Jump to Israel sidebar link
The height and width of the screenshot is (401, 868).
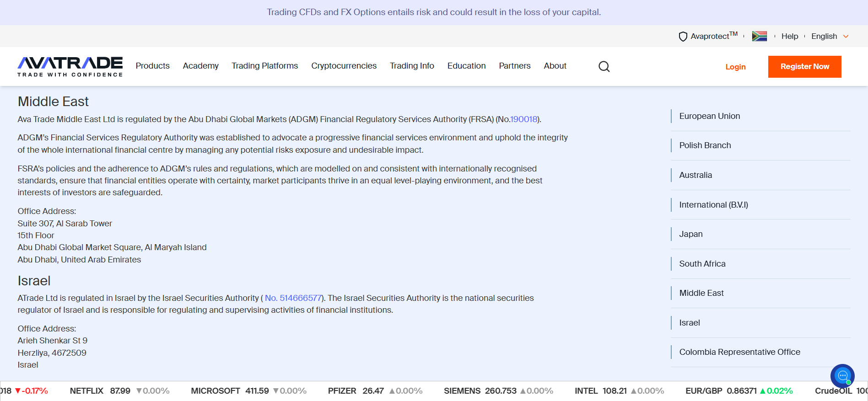(x=690, y=323)
